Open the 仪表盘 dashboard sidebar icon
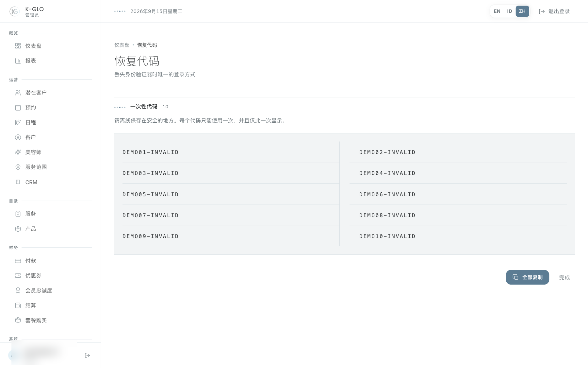The image size is (588, 368). coord(18,46)
